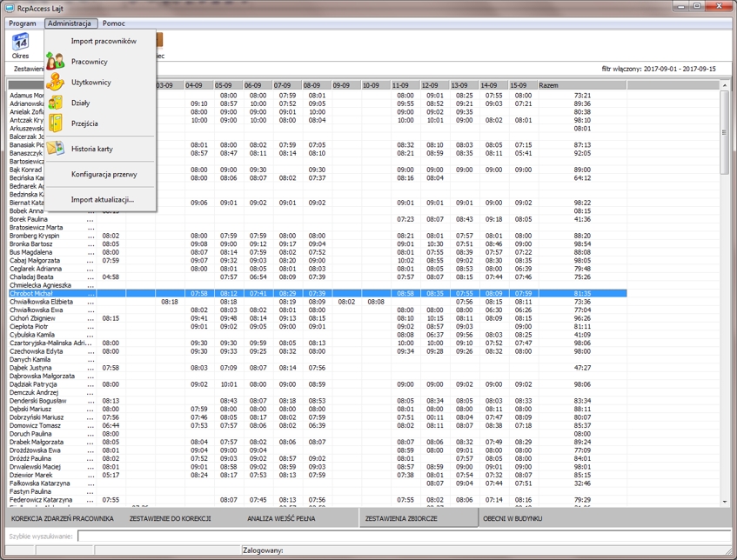737x560 pixels.
Task: Click RcpAccess Lajt title bar app icon
Action: 10,7
